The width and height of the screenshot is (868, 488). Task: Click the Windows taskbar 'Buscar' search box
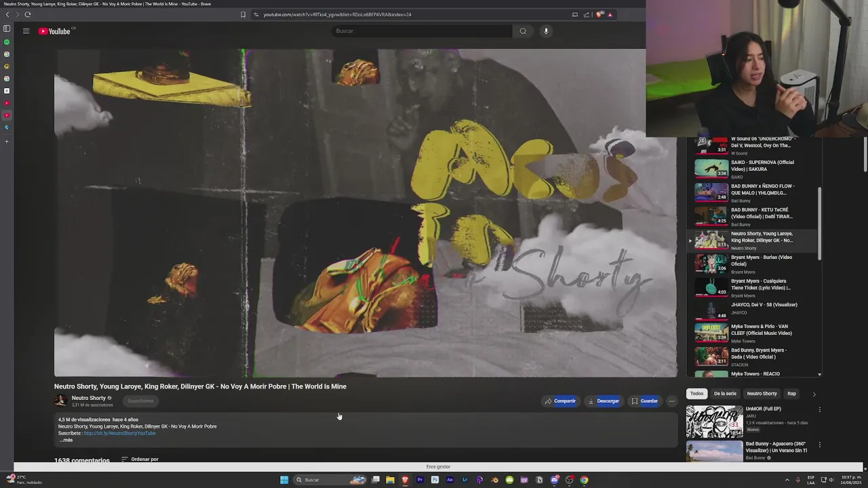[x=330, y=480]
